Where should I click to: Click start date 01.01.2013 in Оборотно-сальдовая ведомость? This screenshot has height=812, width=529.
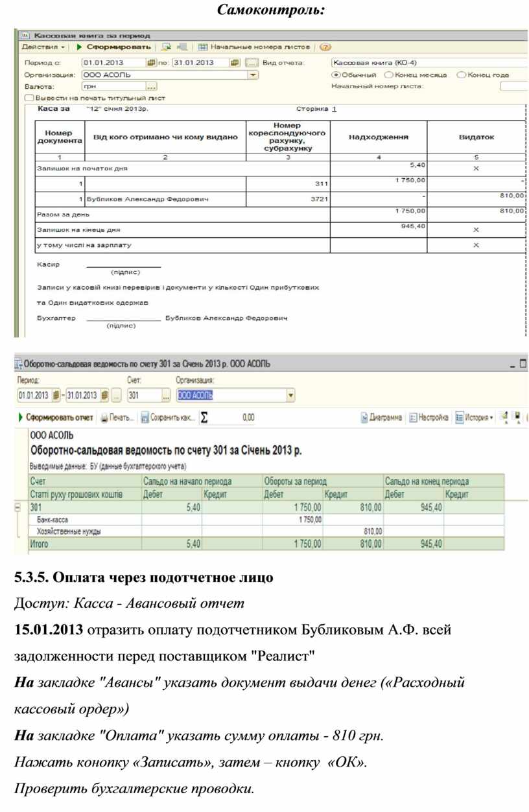tap(34, 395)
